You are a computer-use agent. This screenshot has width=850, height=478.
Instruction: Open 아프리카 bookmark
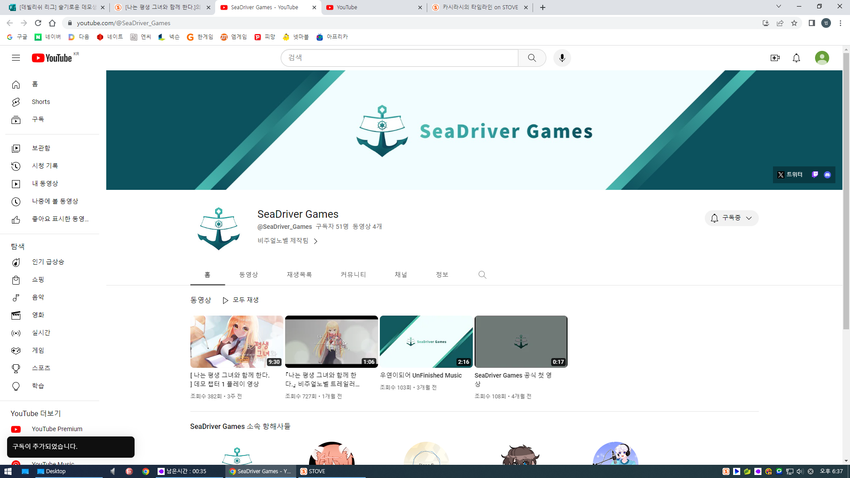tap(332, 37)
